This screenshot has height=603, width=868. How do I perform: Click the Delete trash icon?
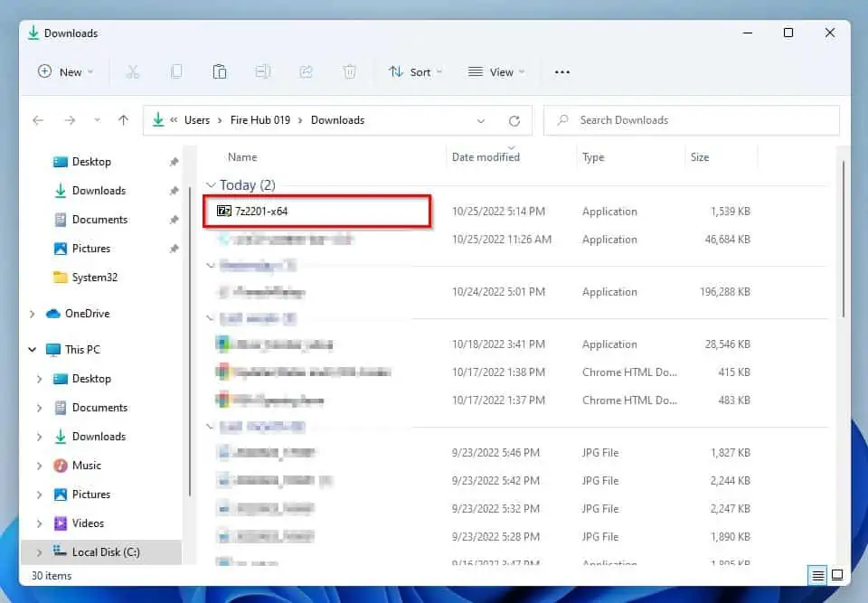[x=349, y=72]
